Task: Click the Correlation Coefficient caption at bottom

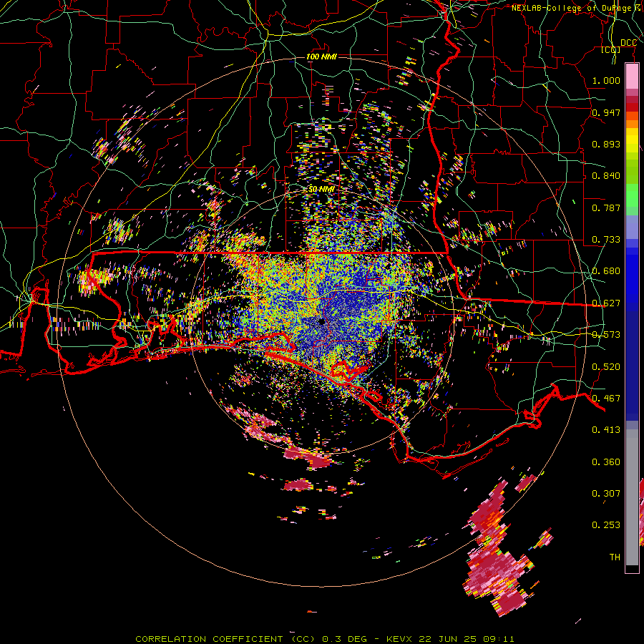Action: coord(324,639)
